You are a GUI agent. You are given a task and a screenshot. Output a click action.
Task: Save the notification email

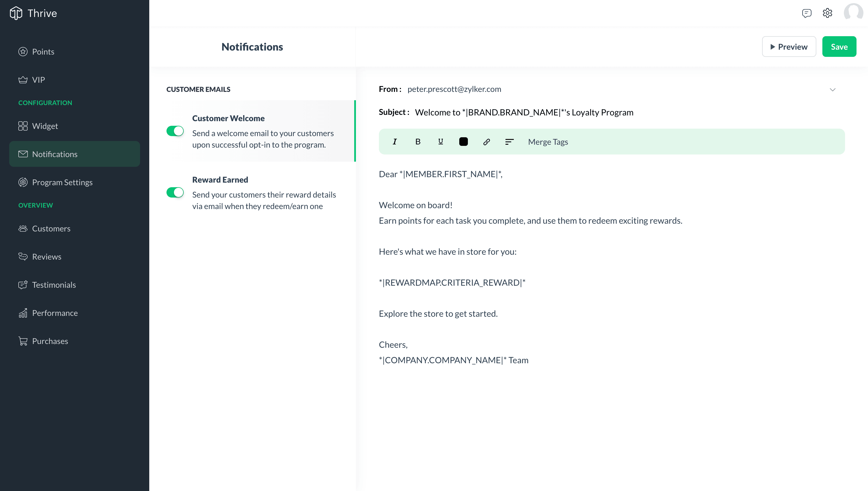coord(839,47)
